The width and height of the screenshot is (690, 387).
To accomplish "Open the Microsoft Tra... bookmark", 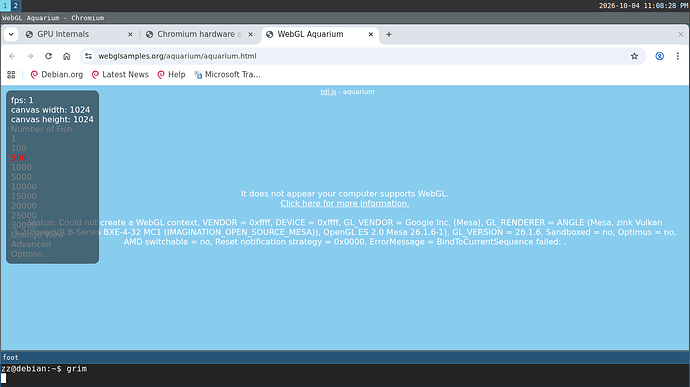I will [x=228, y=75].
